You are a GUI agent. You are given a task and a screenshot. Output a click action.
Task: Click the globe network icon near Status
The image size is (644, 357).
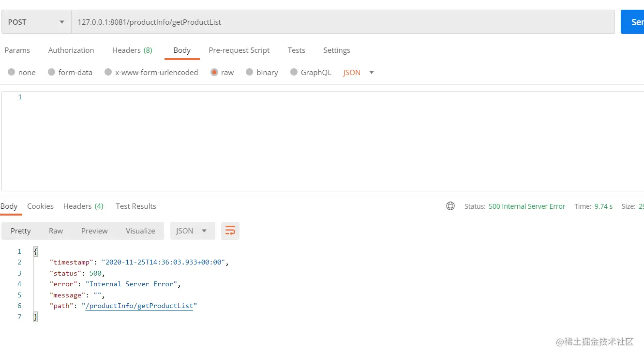(450, 206)
